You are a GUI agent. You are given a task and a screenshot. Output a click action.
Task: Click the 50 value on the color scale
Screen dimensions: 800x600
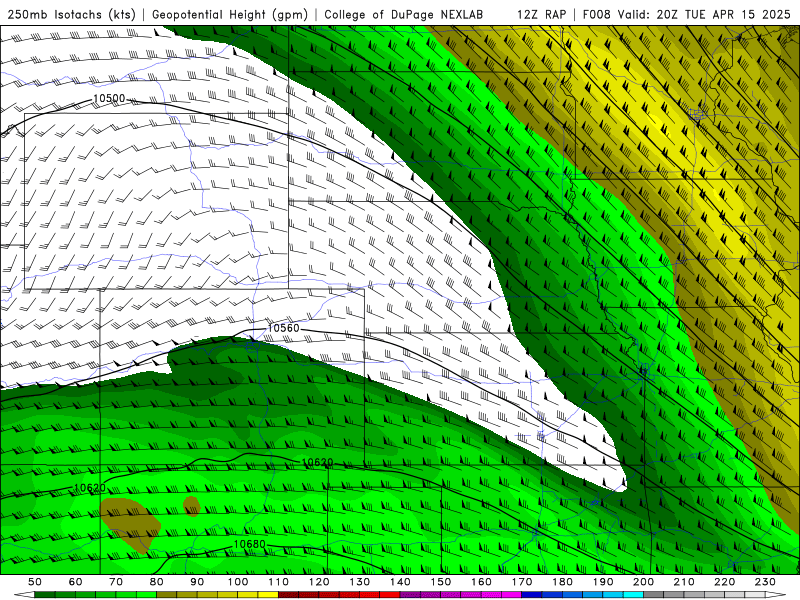tap(35, 582)
